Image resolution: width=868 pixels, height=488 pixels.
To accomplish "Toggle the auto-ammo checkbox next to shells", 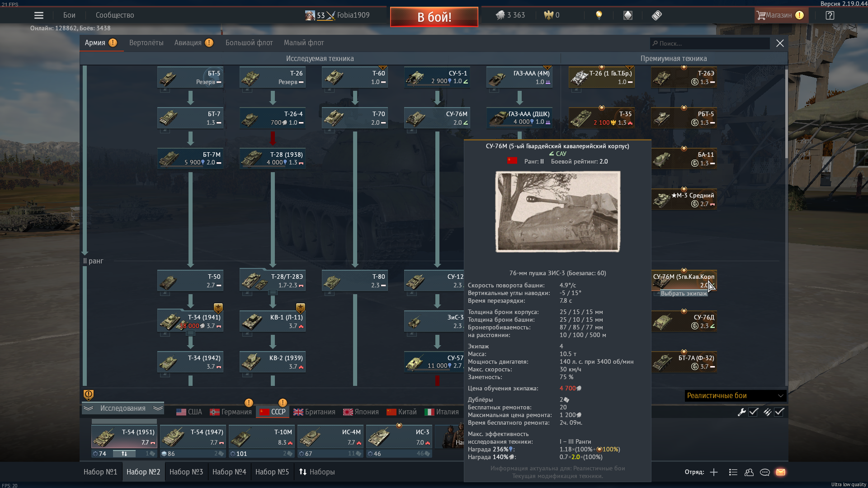I will [779, 412].
